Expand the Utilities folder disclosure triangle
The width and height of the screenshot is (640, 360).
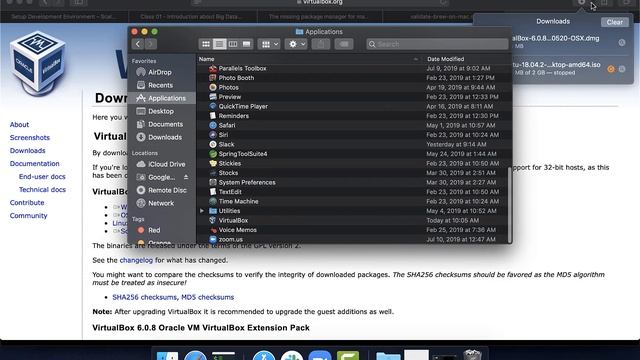click(x=202, y=211)
